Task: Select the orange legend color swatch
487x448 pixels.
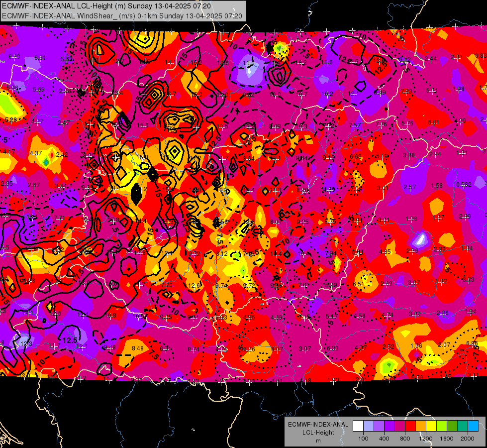Action: click(x=421, y=426)
